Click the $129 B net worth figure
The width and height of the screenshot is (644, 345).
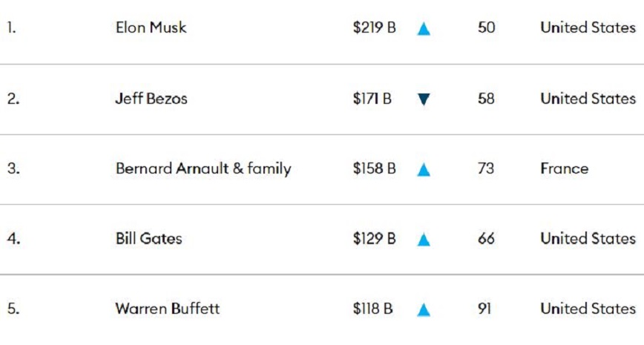click(374, 239)
